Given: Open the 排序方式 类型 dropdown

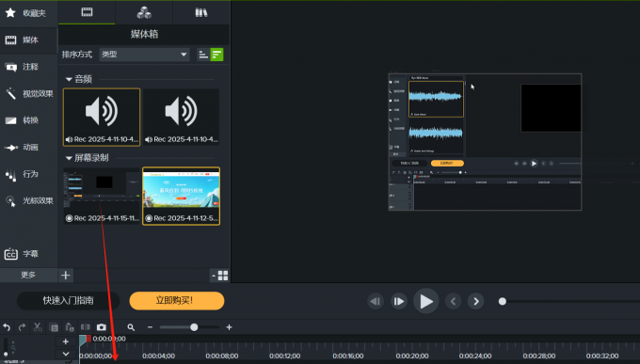Looking at the screenshot, I should 145,55.
